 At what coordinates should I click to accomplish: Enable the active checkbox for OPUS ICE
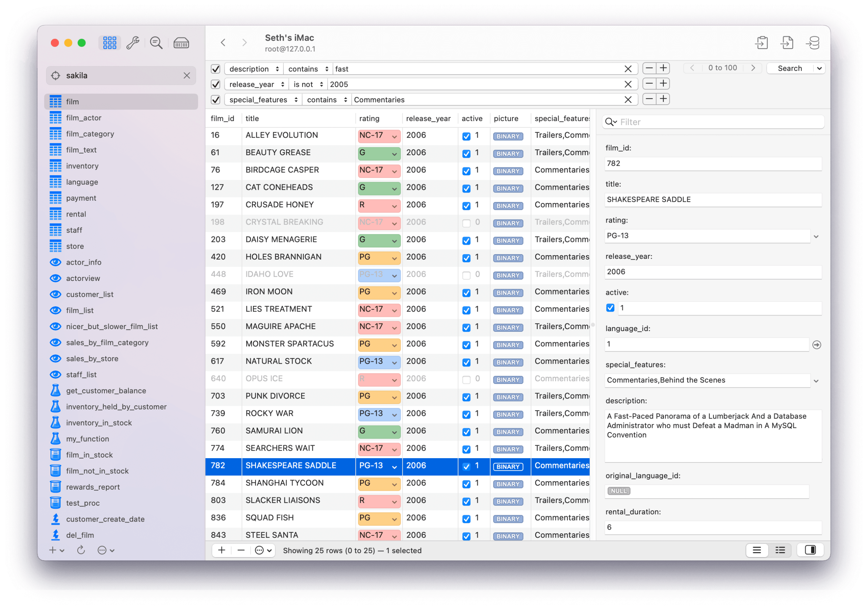(466, 379)
